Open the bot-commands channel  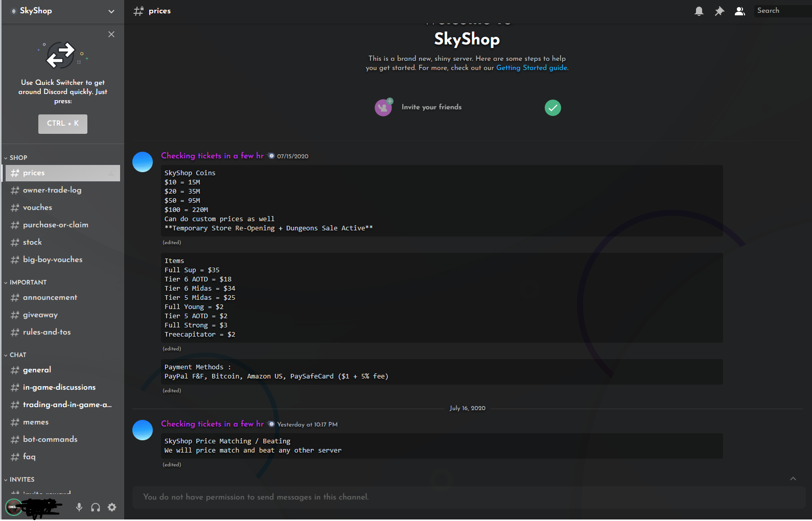click(x=63, y=440)
